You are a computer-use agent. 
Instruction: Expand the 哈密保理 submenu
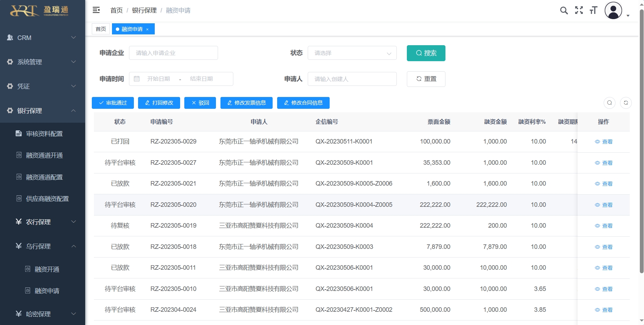(x=42, y=314)
